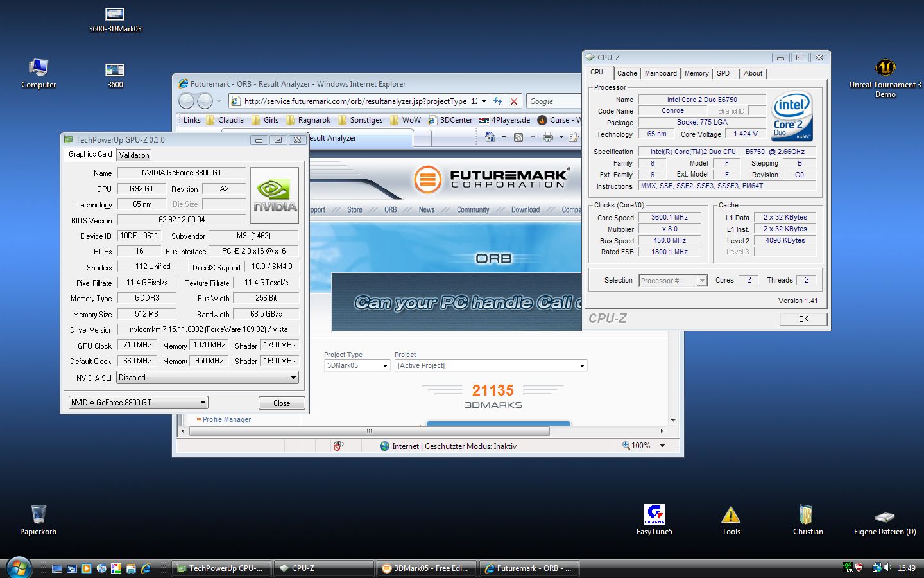Open the Project Type 3DMark05 dropdown
Image resolution: width=924 pixels, height=578 pixels.
click(357, 365)
